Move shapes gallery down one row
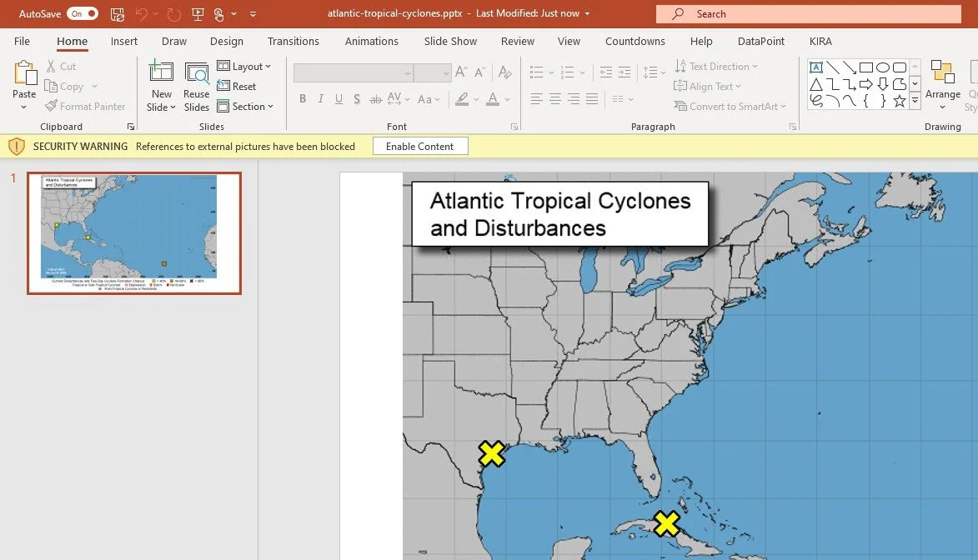Image resolution: width=978 pixels, height=560 pixels. click(915, 83)
